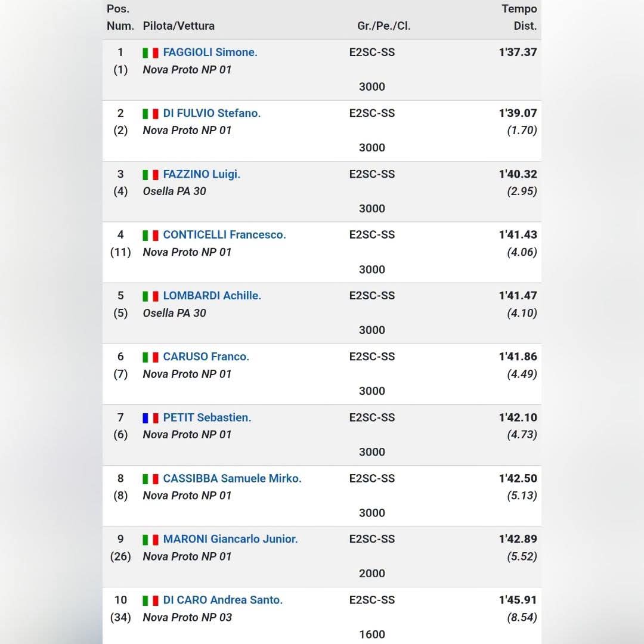Click the Italian flag beside DI CARO
Screen dimensions: 644x644
(150, 600)
